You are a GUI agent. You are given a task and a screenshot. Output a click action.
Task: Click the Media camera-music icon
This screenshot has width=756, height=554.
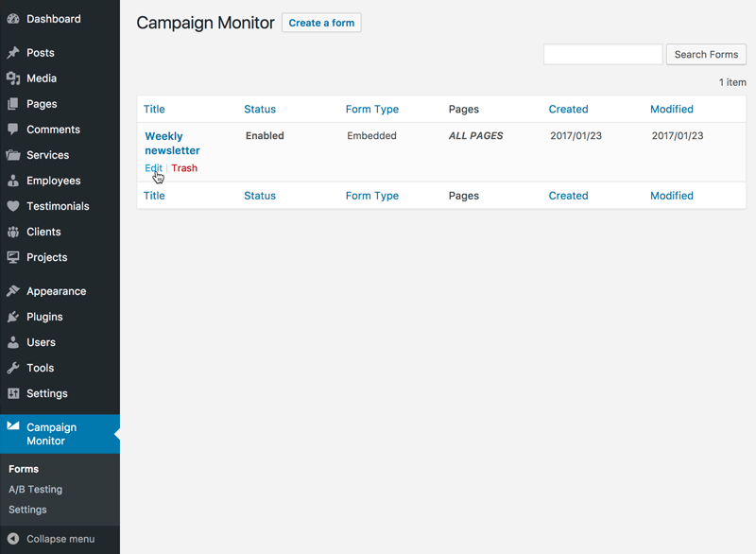[x=13, y=78]
